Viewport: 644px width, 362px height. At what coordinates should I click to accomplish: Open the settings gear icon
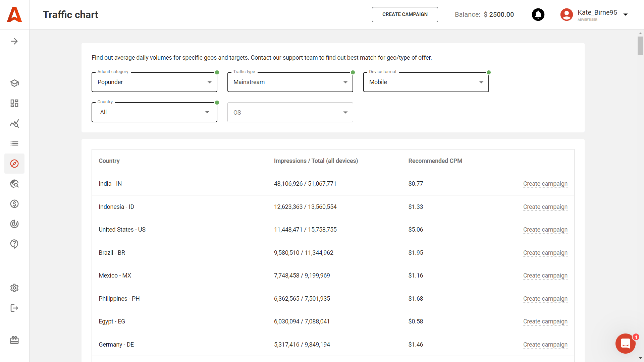(14, 288)
